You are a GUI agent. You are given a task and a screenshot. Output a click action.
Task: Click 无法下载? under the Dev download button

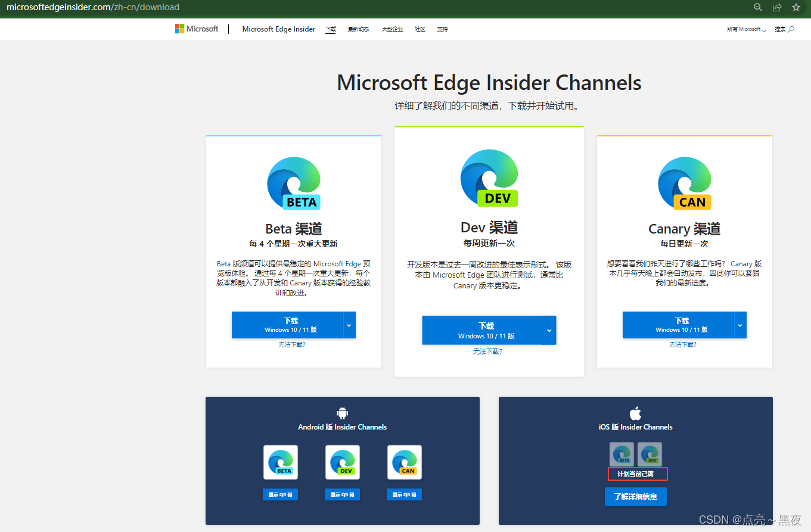tap(487, 351)
